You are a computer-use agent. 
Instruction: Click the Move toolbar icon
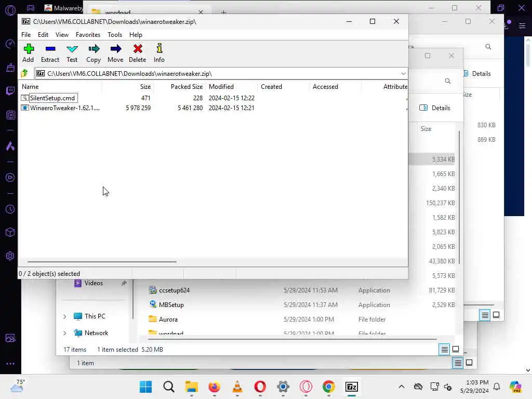click(115, 53)
